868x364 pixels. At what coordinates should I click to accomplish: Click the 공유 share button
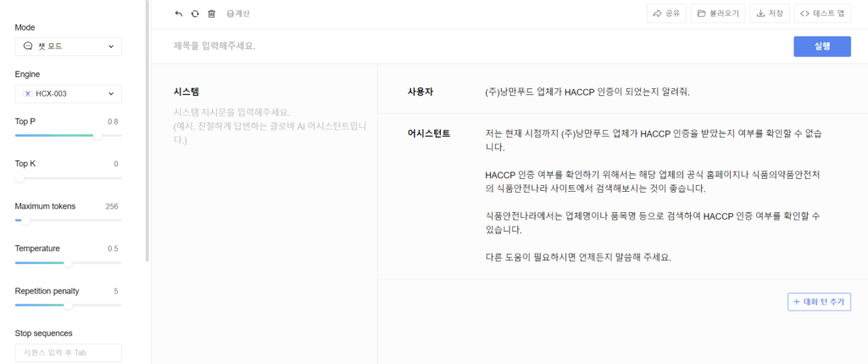pos(665,14)
